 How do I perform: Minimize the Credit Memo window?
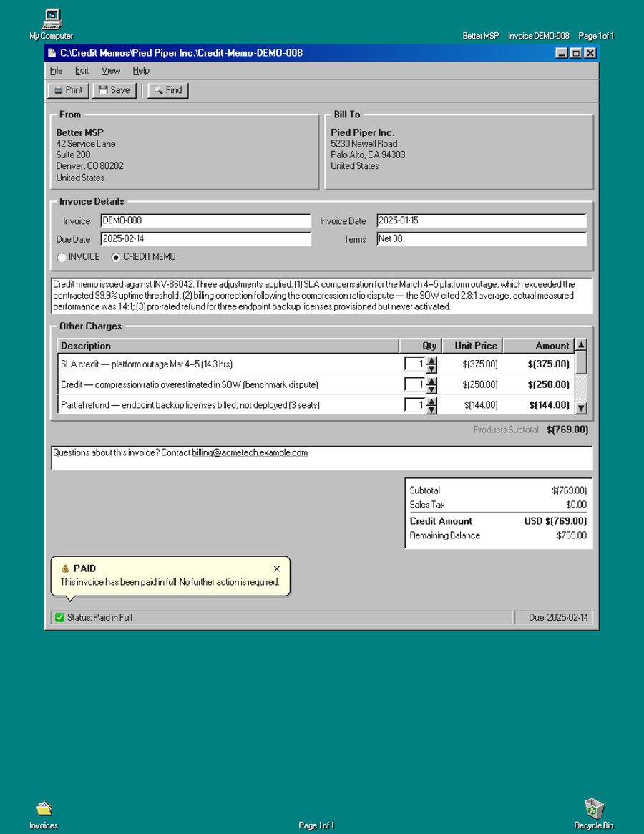pyautogui.click(x=562, y=53)
